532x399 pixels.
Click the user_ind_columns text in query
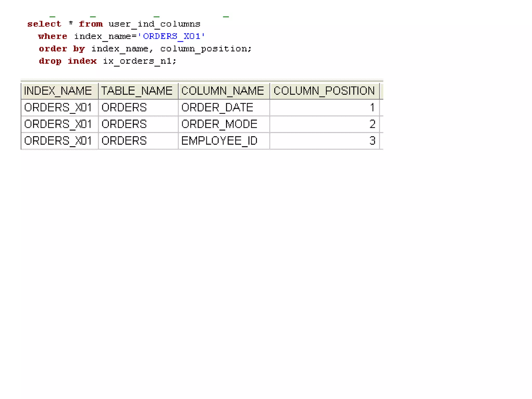click(x=154, y=24)
